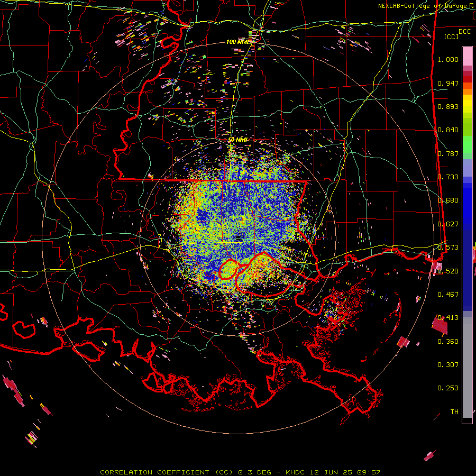Pick the lavender segment of the color bar
This screenshot has width=476, height=476.
[467, 168]
